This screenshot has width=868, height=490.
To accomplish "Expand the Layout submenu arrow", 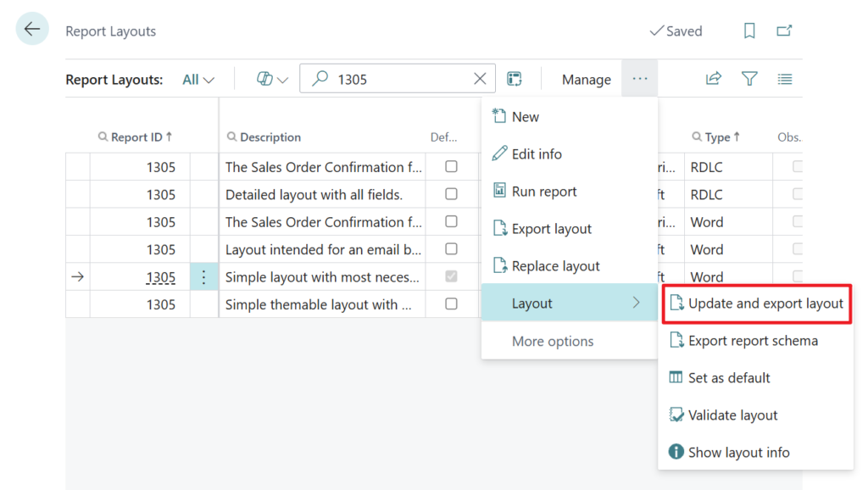I will [x=637, y=303].
